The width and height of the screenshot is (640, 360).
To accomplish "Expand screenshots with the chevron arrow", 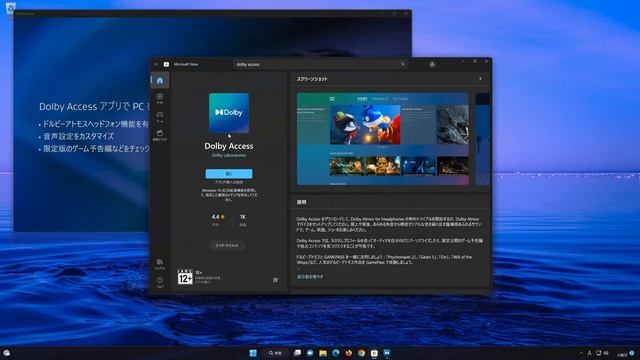I will 480,79.
